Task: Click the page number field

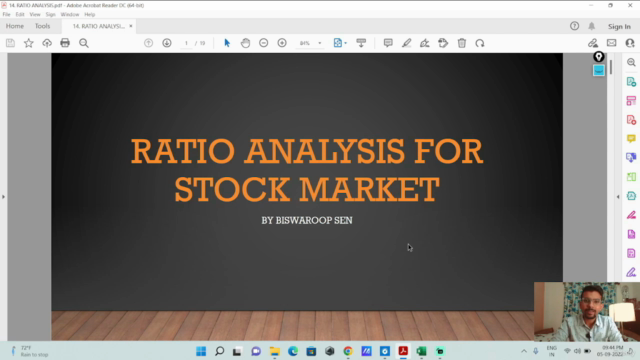Action: click(186, 43)
